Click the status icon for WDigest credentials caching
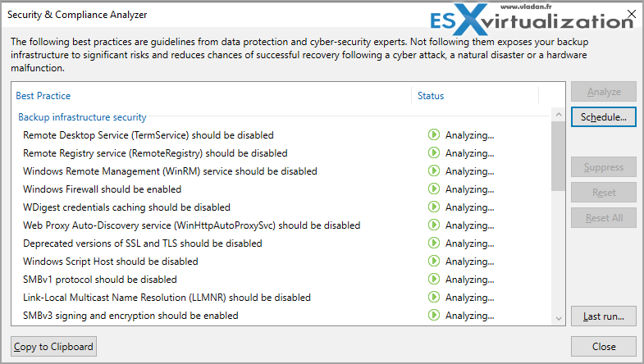This screenshot has width=644, height=364. coord(434,207)
